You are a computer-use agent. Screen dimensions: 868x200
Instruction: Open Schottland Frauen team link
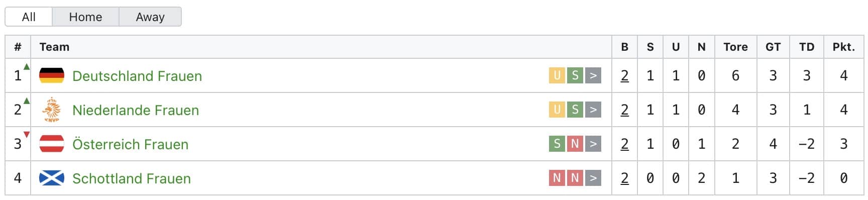(132, 178)
